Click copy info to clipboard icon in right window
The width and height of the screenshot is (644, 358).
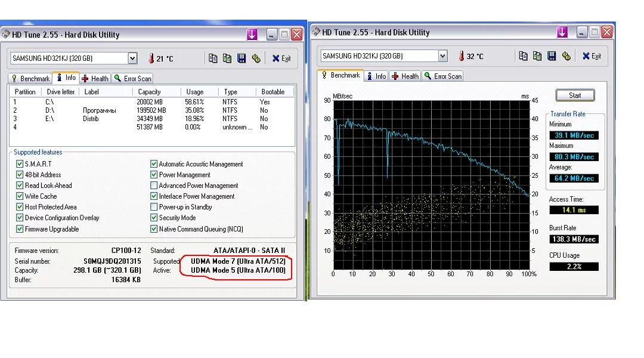coord(523,56)
